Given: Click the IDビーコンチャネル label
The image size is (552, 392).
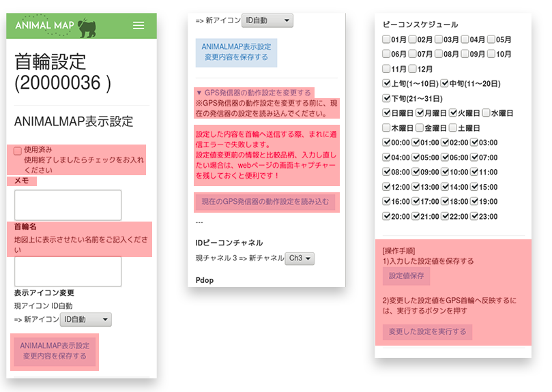Looking at the screenshot, I should 229,243.
